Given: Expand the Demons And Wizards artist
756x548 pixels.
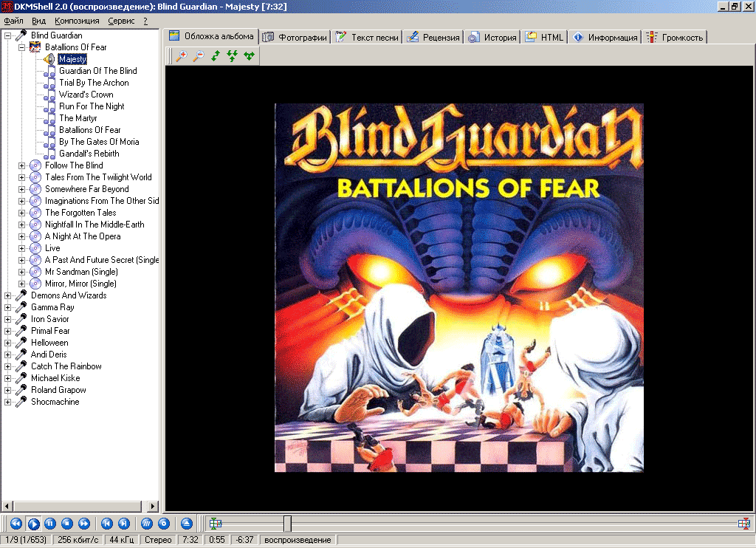Looking at the screenshot, I should [7, 295].
